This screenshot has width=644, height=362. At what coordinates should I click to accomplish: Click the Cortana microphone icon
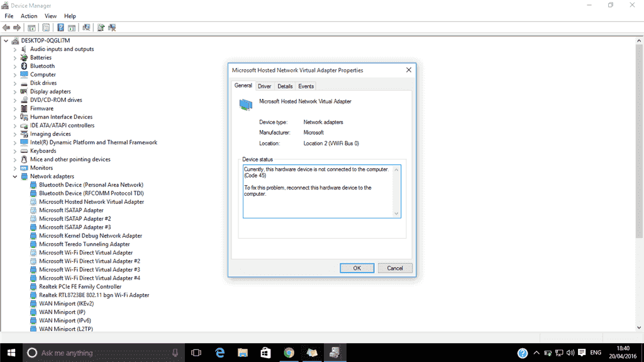pyautogui.click(x=175, y=353)
